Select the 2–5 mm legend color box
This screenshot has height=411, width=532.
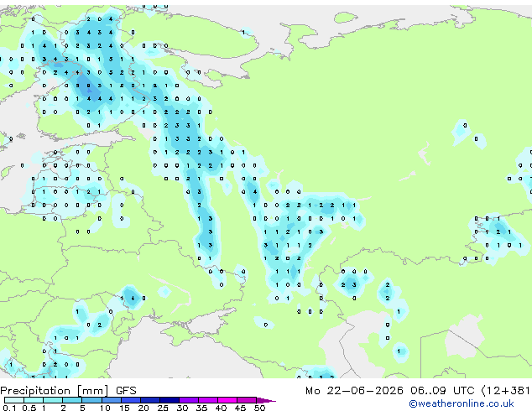point(72,400)
